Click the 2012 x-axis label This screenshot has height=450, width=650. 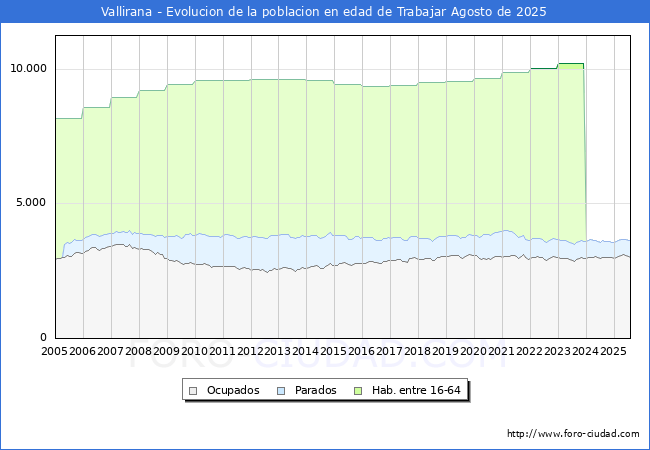(250, 351)
